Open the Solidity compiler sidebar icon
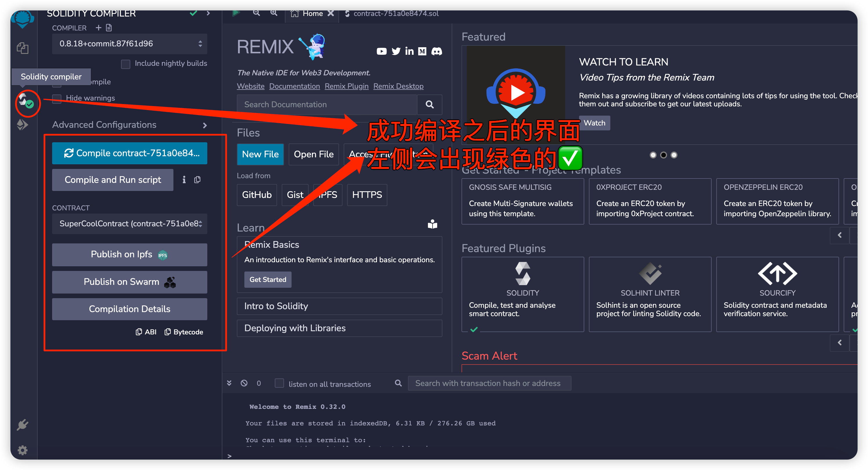 tap(25, 101)
